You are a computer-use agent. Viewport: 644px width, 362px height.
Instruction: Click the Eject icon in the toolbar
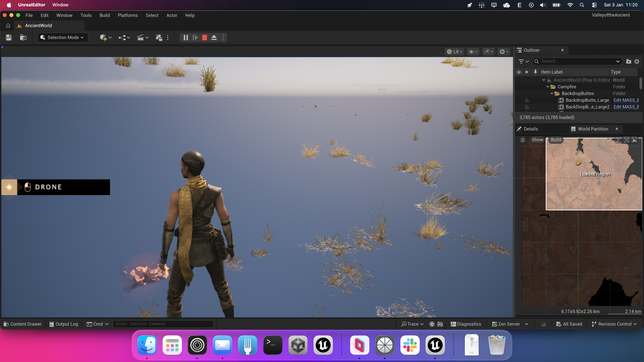pyautogui.click(x=213, y=37)
